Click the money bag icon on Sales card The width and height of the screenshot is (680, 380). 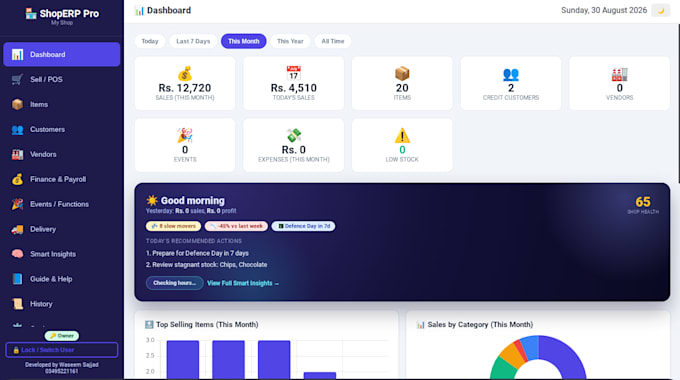tap(185, 74)
